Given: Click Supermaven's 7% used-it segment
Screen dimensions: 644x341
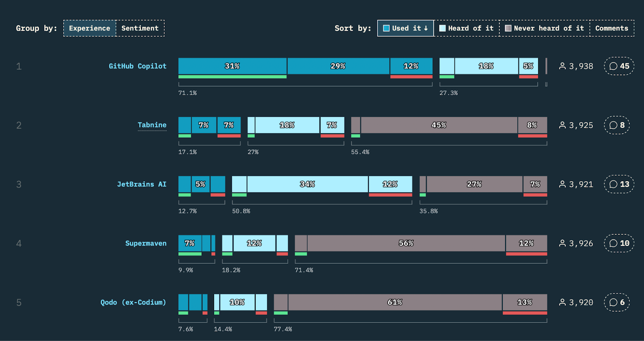Looking at the screenshot, I should point(190,243).
